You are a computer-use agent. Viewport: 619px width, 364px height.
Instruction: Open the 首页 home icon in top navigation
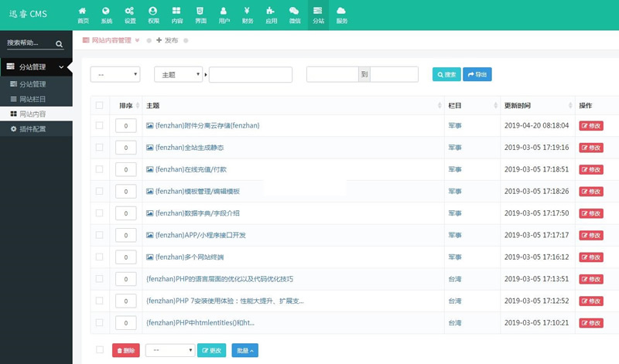point(83,14)
